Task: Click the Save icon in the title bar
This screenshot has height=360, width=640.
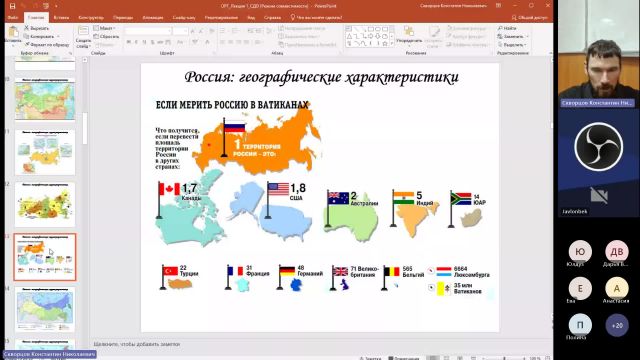Action: [x=12, y=6]
